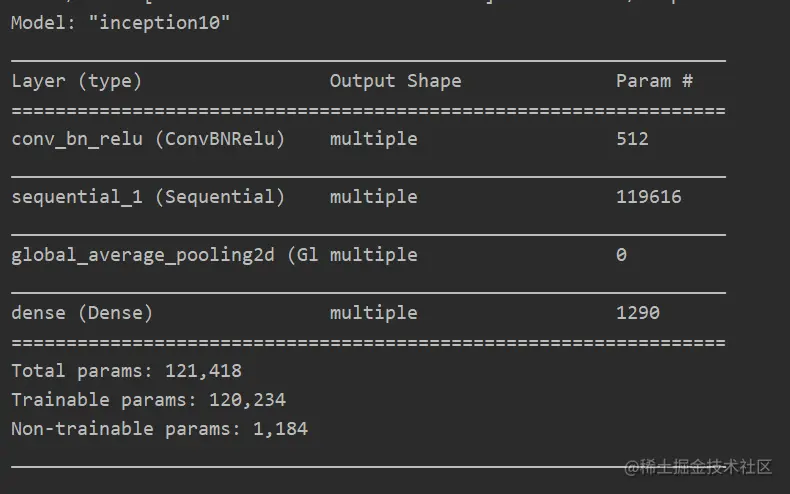790x494 pixels.
Task: Select the sequential_1 (Sequential) layer text
Action: click(148, 197)
